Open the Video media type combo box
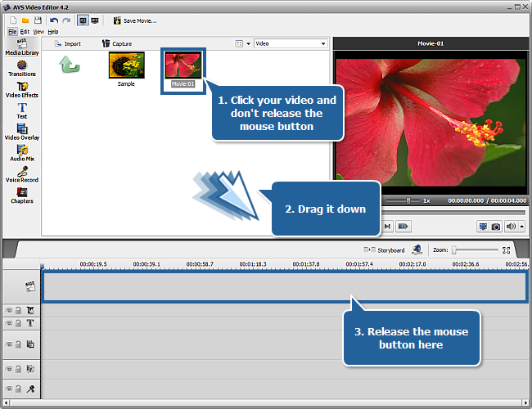532x409 pixels. (291, 43)
